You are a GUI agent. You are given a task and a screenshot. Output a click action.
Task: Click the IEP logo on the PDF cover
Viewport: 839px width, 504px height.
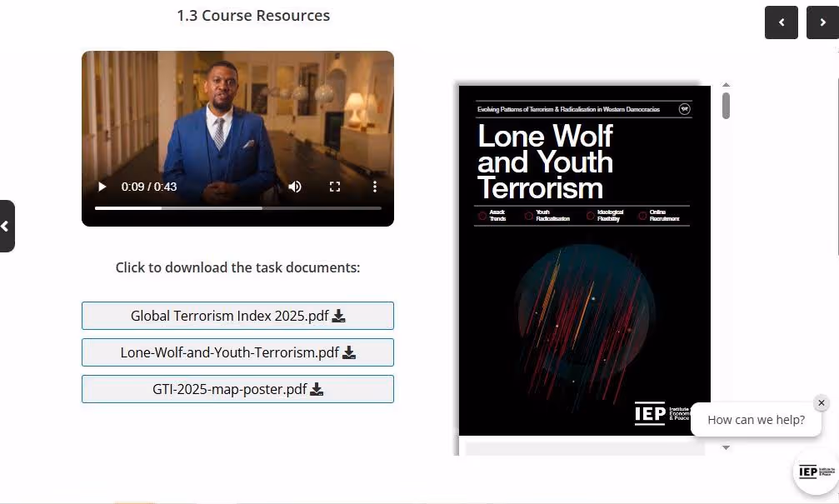(650, 414)
